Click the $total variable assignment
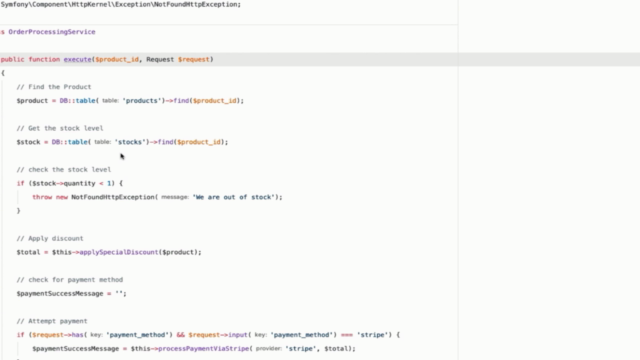The width and height of the screenshot is (640, 360). coord(29,252)
